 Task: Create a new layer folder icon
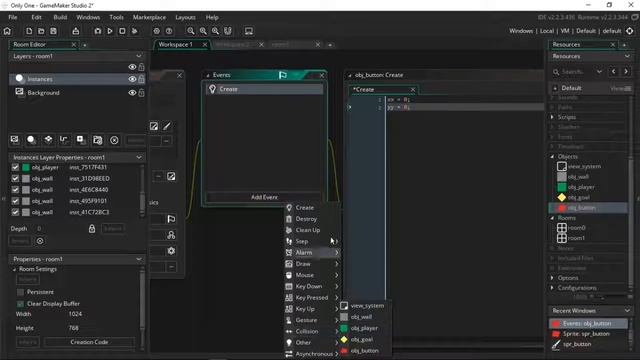pyautogui.click(x=98, y=140)
